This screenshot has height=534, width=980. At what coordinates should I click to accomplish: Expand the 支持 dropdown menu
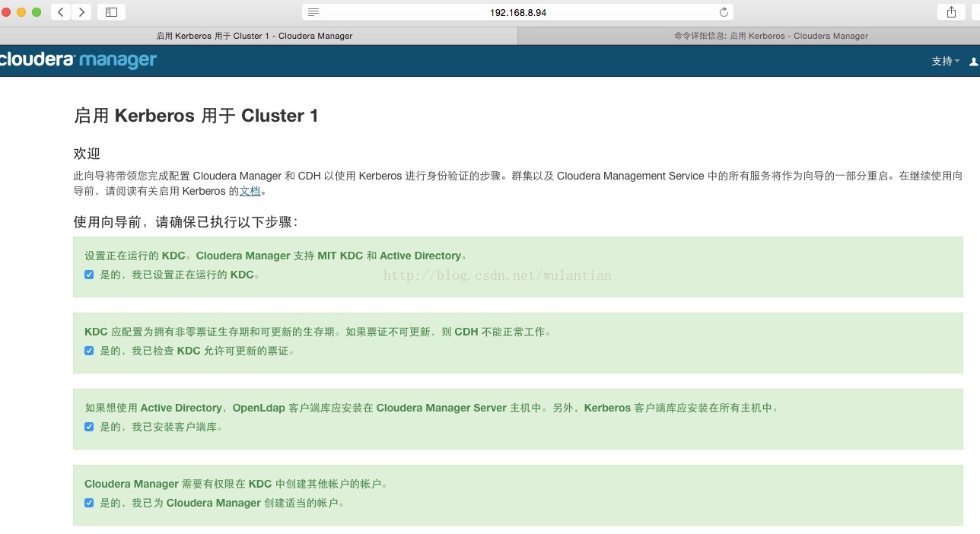945,62
